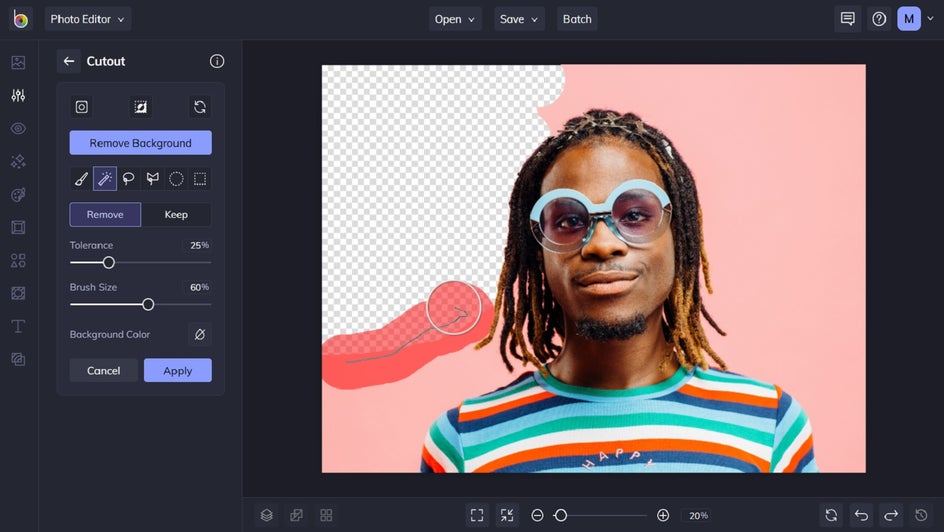The image size is (944, 532).
Task: Open the help question mark icon
Action: [879, 19]
